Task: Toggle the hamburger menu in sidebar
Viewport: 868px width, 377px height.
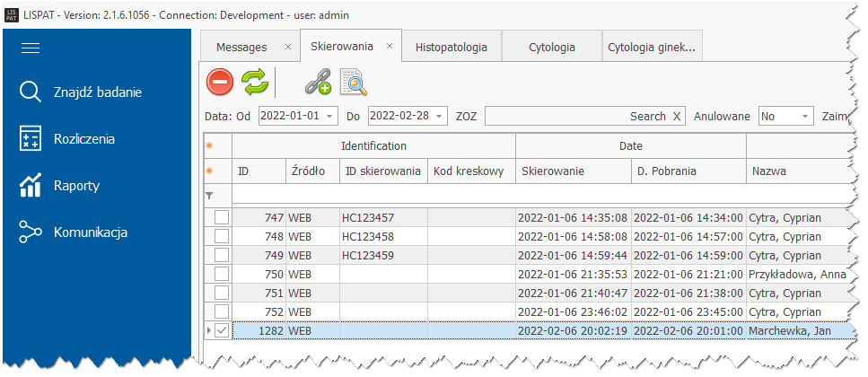Action: tap(31, 48)
